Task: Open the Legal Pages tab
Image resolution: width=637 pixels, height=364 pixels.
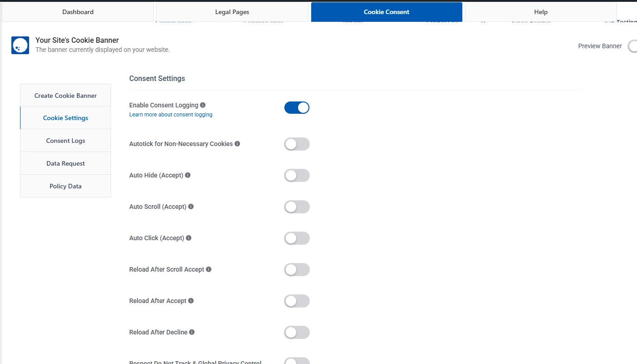Action: pyautogui.click(x=232, y=12)
